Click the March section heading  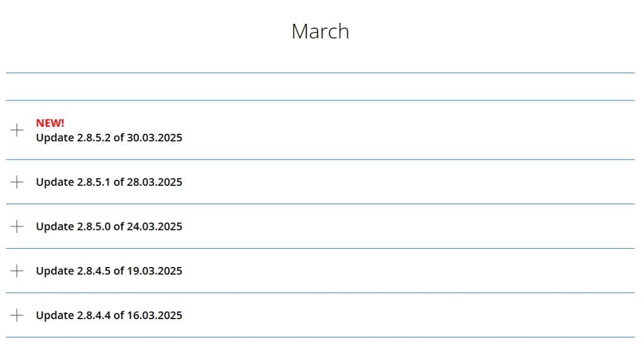click(x=320, y=31)
